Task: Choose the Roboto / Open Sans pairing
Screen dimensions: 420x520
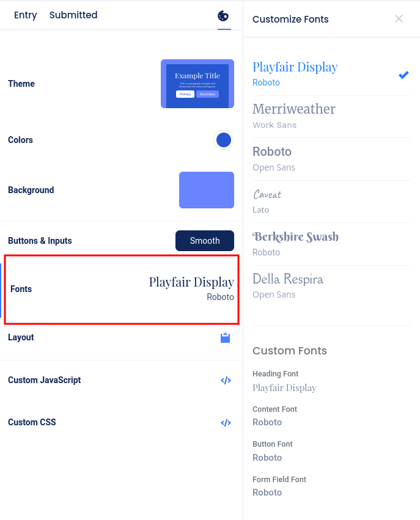Action: (332, 159)
